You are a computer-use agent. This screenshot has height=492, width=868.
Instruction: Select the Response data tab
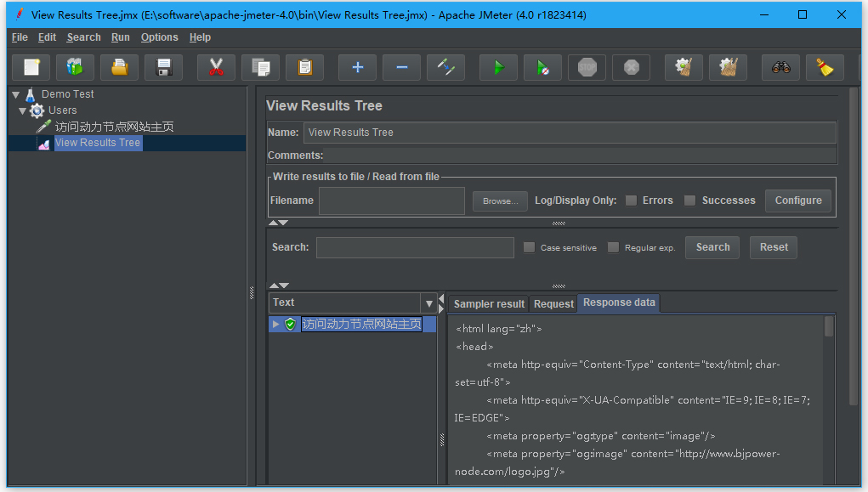(x=619, y=303)
